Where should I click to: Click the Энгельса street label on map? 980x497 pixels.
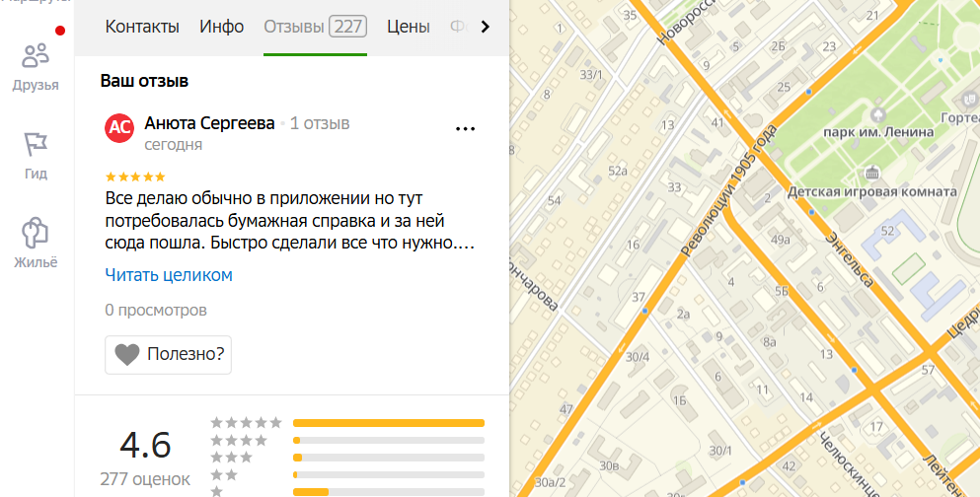pyautogui.click(x=850, y=259)
